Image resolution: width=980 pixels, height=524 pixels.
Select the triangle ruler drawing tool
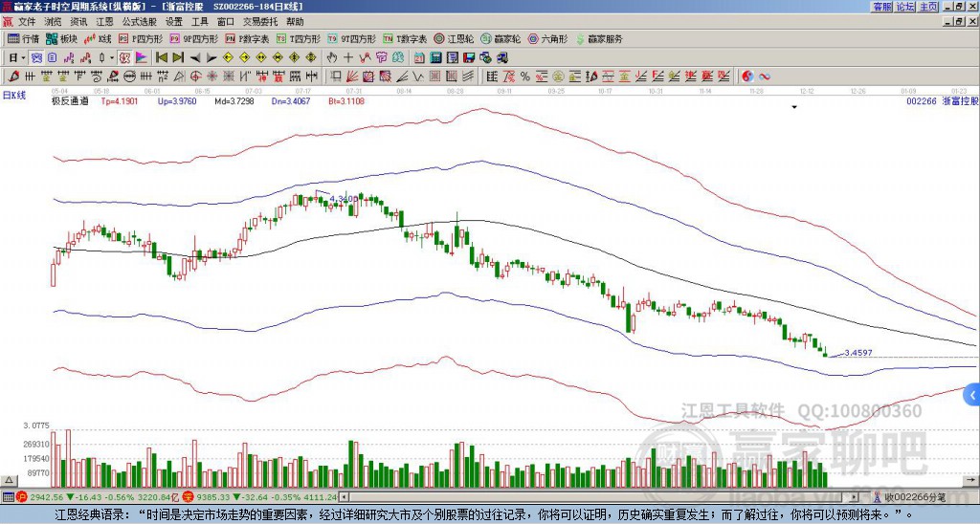point(179,76)
